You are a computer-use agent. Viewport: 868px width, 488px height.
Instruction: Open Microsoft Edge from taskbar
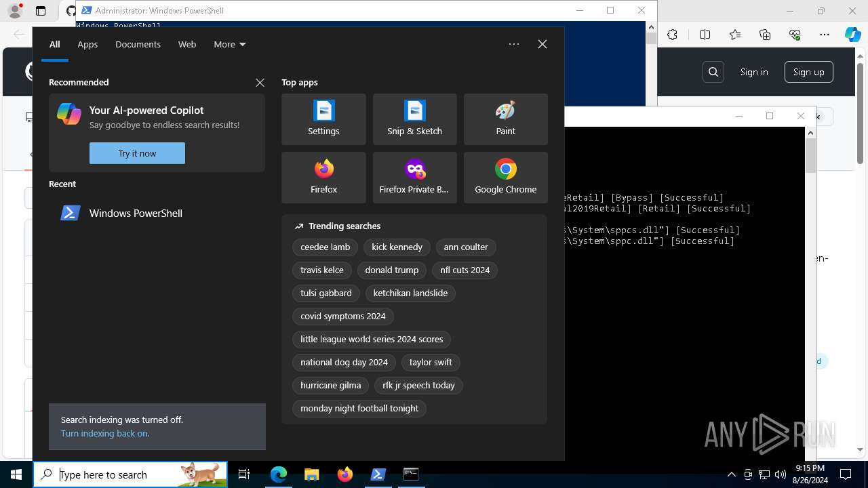click(279, 474)
